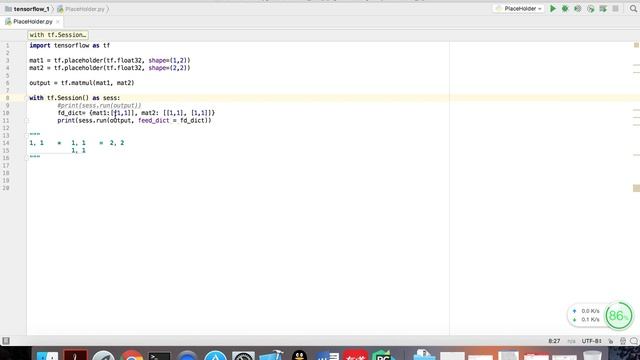
Task: Collapse the docstring fold marker at line 13
Action: 27,135
